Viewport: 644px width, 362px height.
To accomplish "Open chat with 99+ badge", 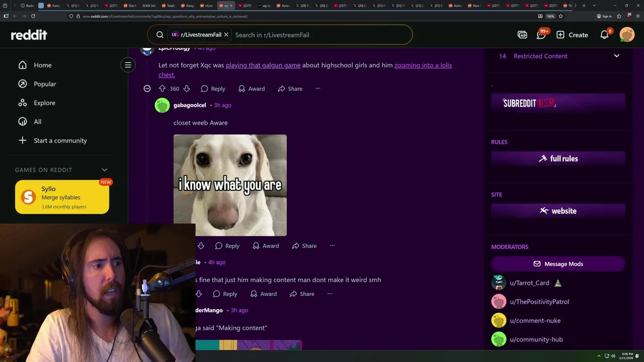I will [541, 35].
